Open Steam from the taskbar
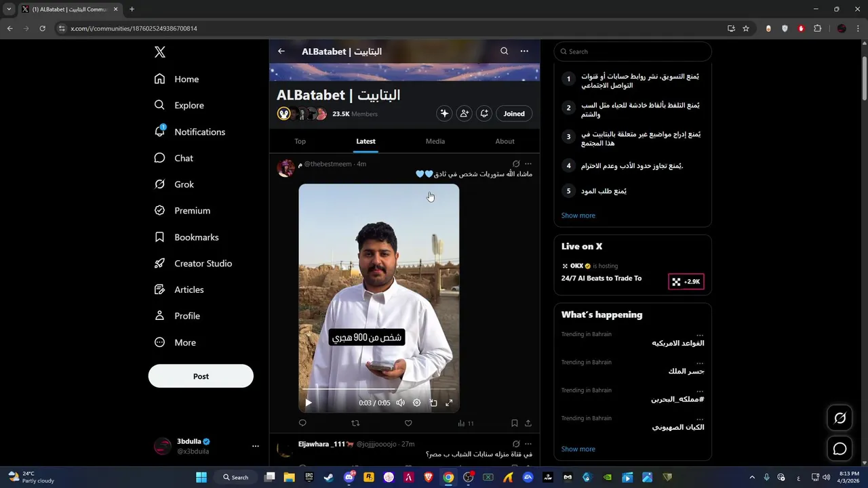The width and height of the screenshot is (868, 488). [x=329, y=477]
